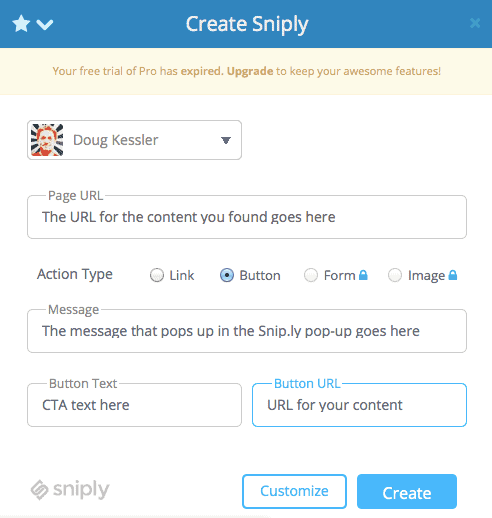
Task: Click the Upgrade link in trial banner
Action: tap(250, 71)
